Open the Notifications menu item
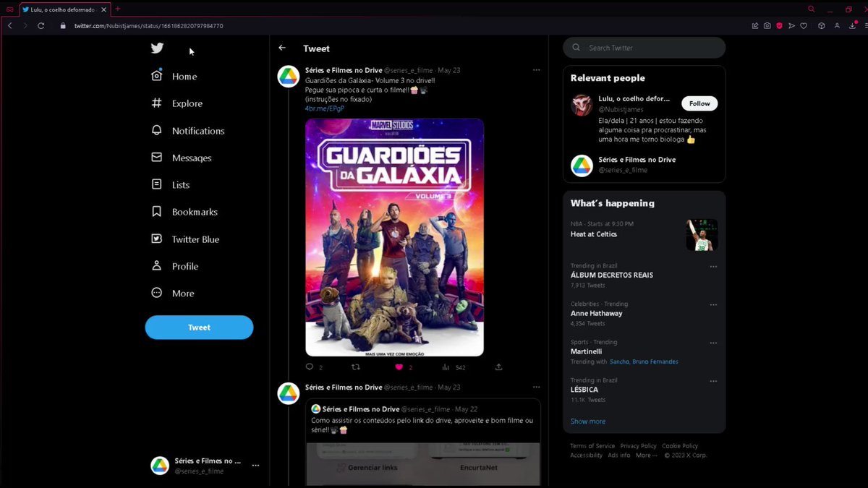The width and height of the screenshot is (868, 488). [x=188, y=131]
